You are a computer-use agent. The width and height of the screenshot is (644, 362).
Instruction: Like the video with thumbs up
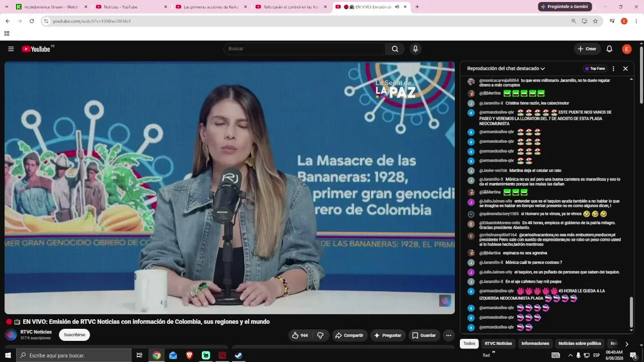(x=300, y=335)
